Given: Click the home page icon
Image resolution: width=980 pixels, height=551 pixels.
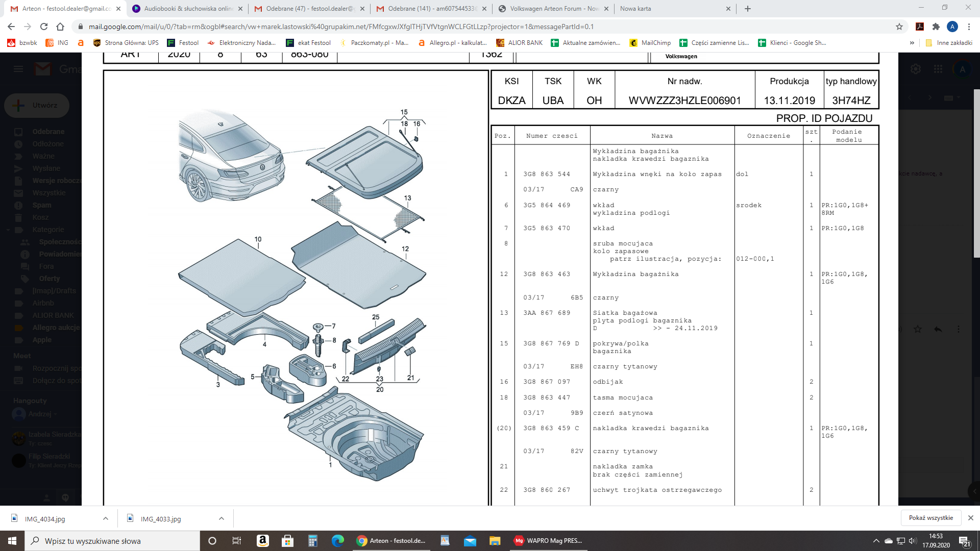Looking at the screenshot, I should tap(60, 27).
